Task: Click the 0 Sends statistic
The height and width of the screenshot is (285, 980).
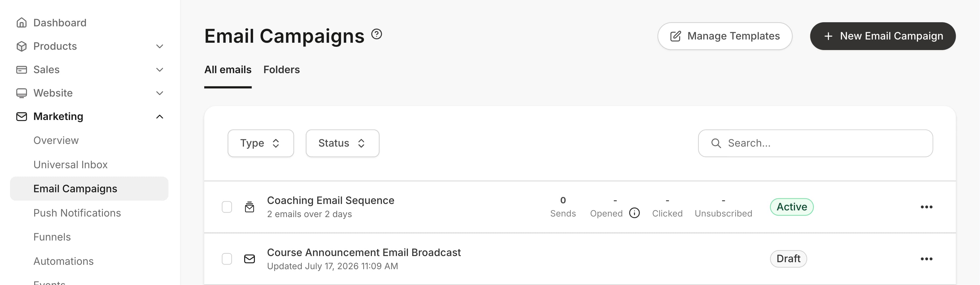Action: (x=563, y=207)
